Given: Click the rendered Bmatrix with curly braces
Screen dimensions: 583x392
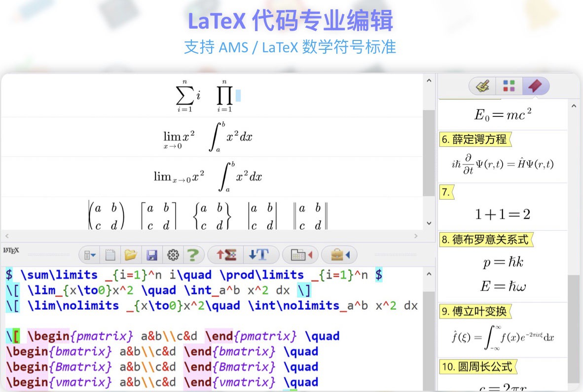Looking at the screenshot, I should [x=212, y=215].
